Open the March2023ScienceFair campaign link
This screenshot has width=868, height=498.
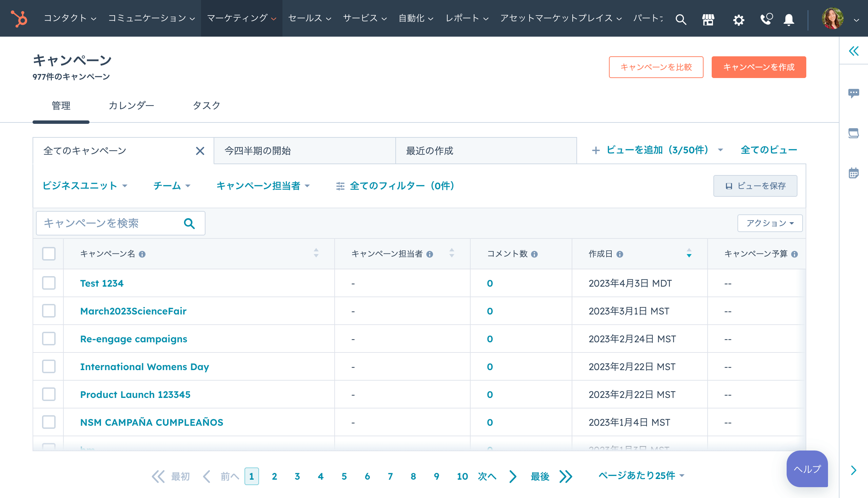pyautogui.click(x=133, y=311)
